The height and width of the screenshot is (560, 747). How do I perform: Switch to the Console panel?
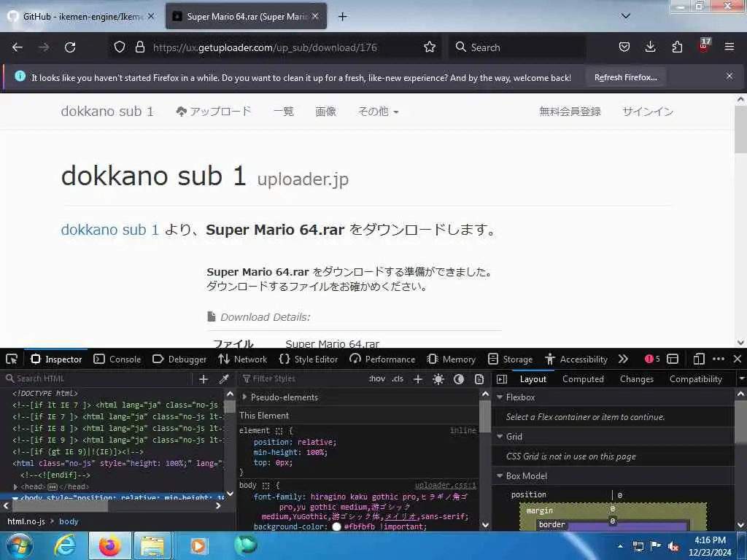click(x=117, y=359)
